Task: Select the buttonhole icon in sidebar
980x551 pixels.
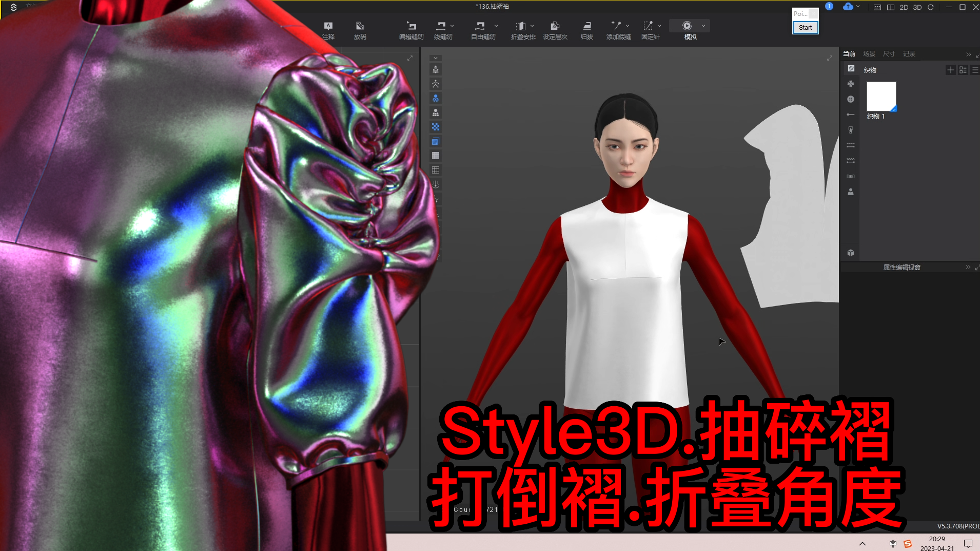Action: (851, 115)
